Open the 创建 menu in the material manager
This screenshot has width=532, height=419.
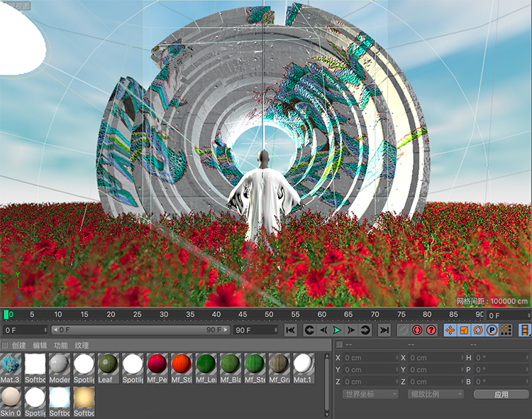pyautogui.click(x=19, y=345)
